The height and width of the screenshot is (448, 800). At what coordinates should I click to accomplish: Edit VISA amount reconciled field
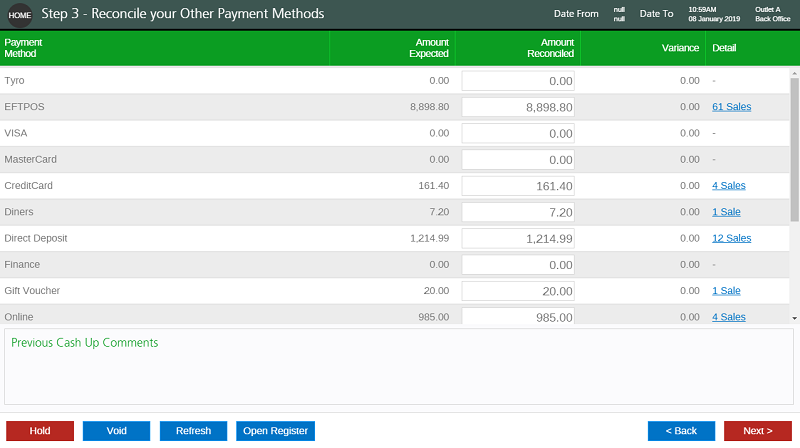coord(518,133)
